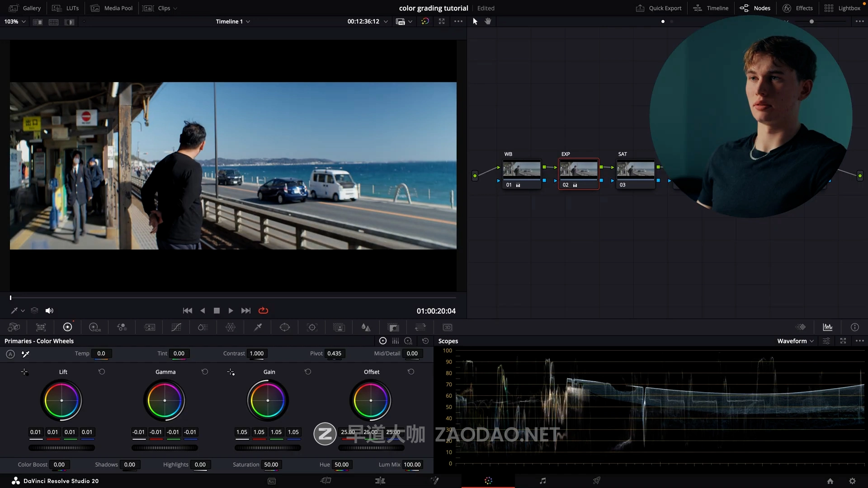Open scope settings next to Waveform

coord(826,341)
